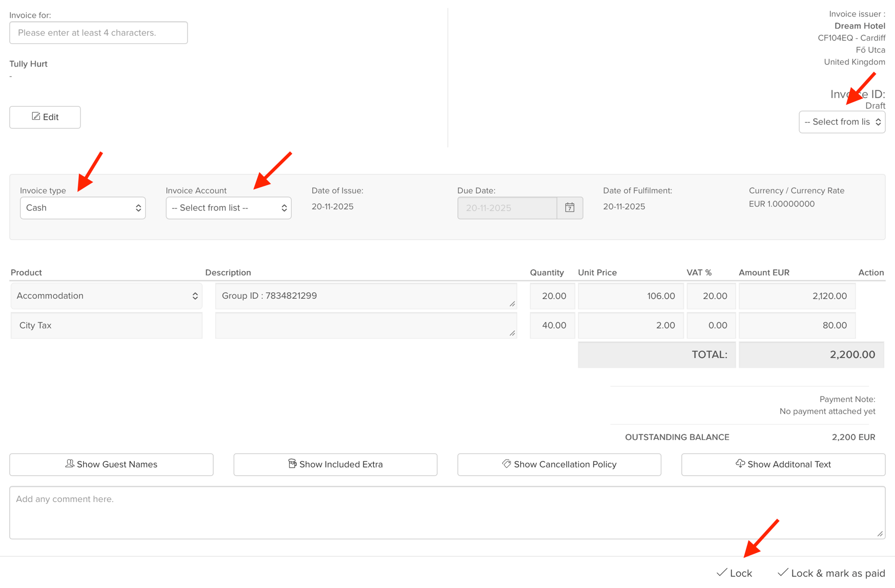Click the City Tax description field

(x=366, y=326)
